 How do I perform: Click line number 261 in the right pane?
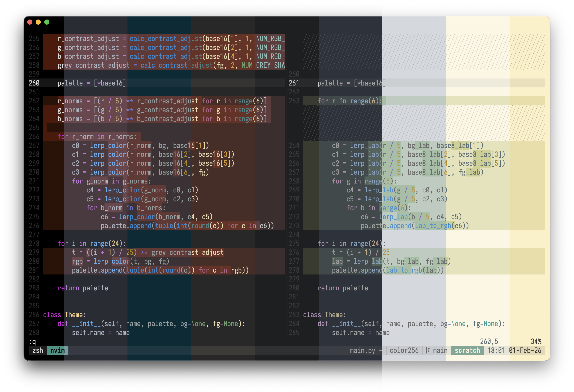(294, 83)
